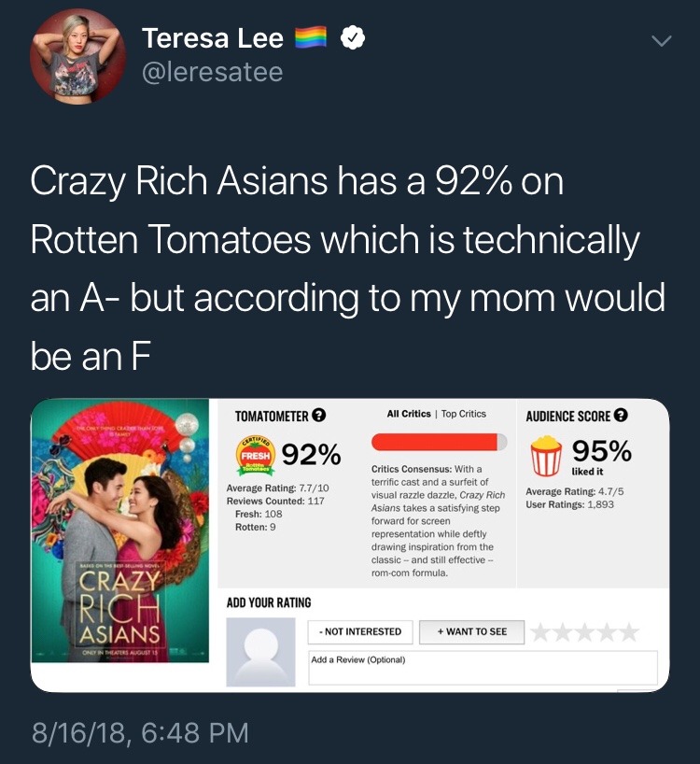Click the verified badge next to Teresa Lee
This screenshot has height=764, width=700.
353,38
